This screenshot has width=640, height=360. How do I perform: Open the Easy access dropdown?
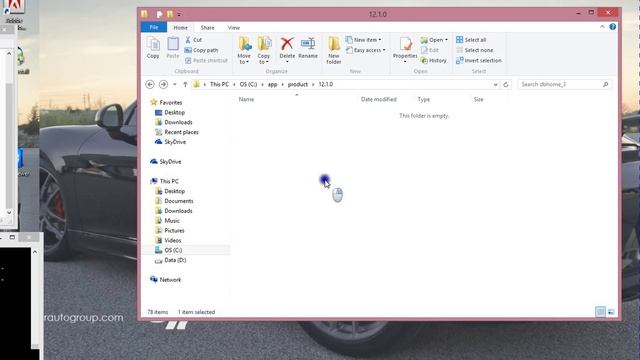tap(365, 50)
